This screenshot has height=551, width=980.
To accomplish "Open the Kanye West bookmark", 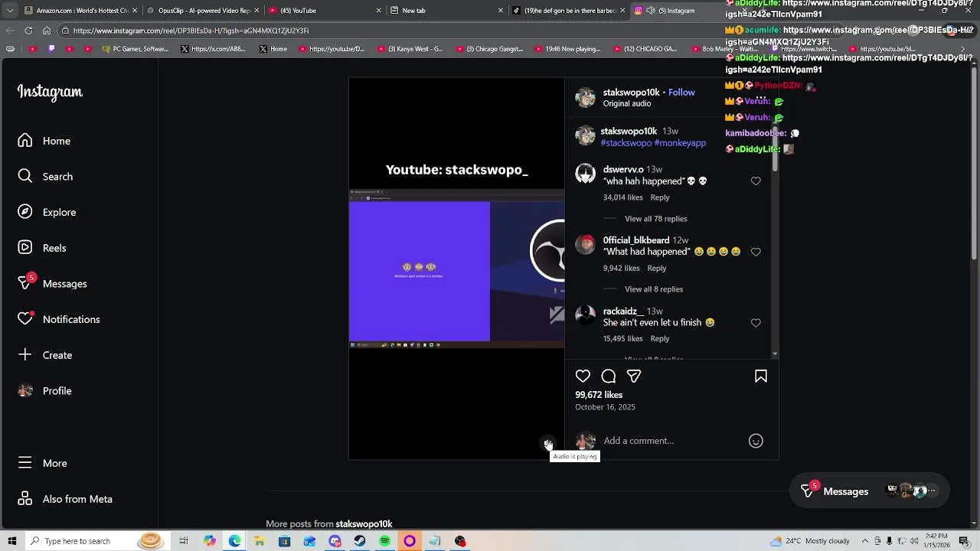I will pyautogui.click(x=410, y=49).
